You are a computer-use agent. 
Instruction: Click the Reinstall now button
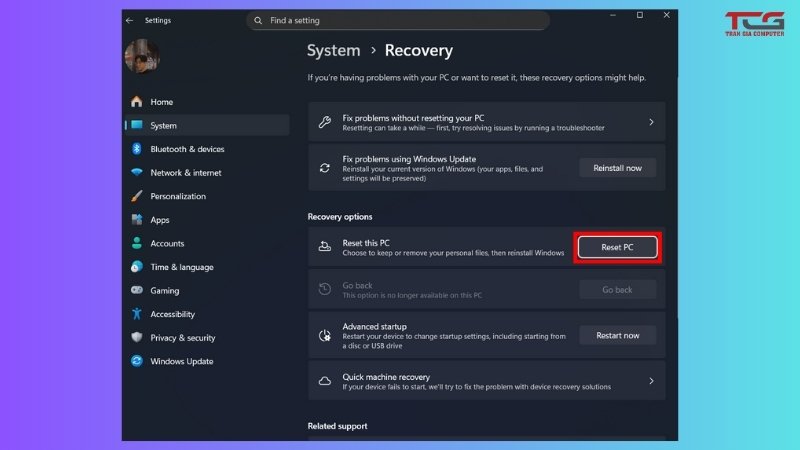click(617, 168)
